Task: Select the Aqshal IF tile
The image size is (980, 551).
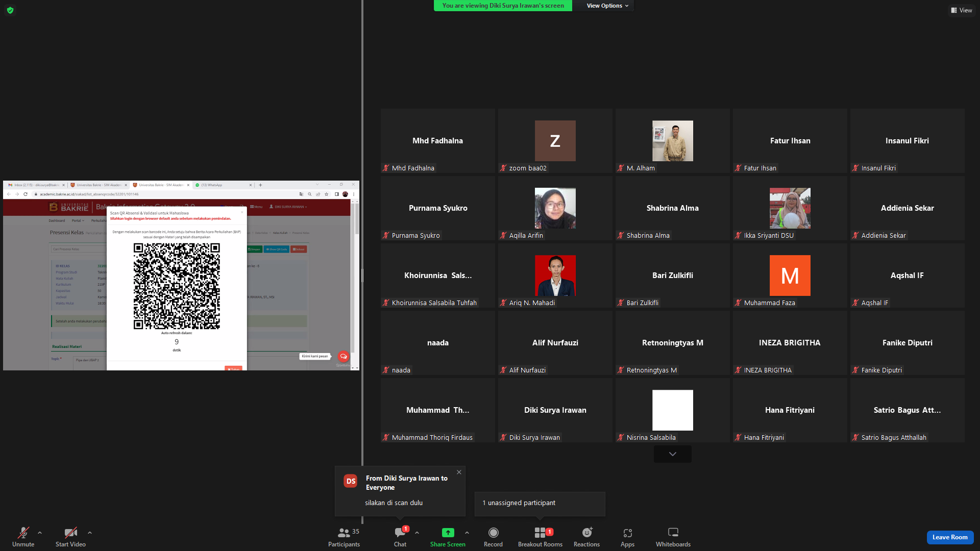Action: tap(908, 275)
